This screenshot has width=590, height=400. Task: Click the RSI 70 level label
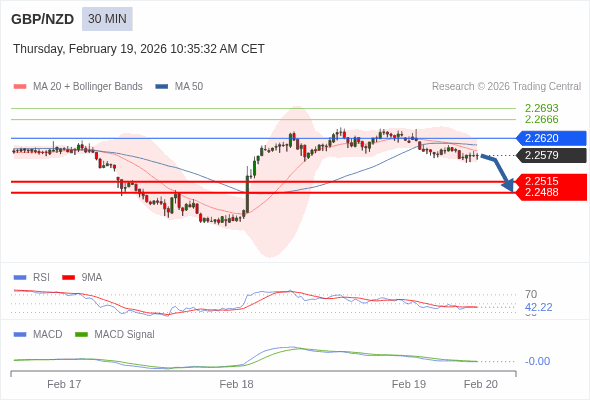[x=531, y=294]
